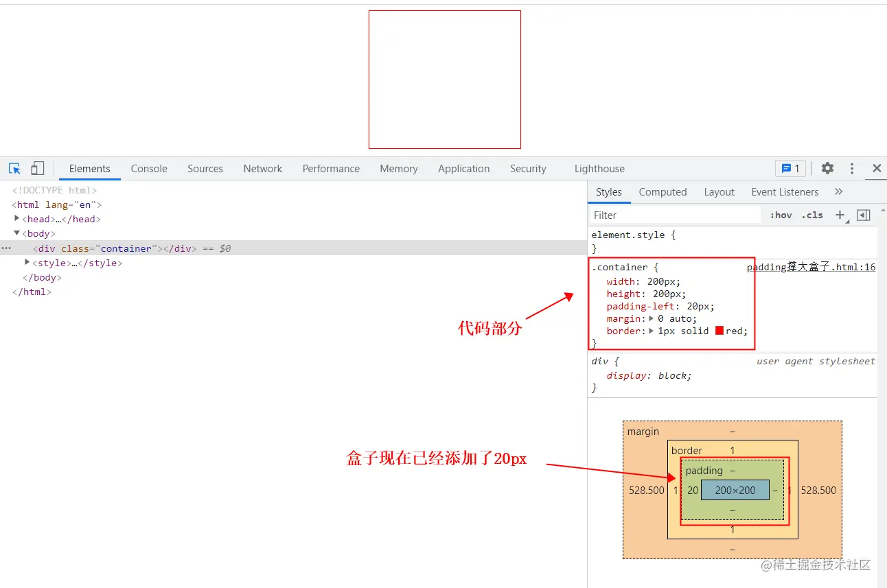The image size is (887, 588).
Task: Open DevTools settings gear
Action: point(827,168)
